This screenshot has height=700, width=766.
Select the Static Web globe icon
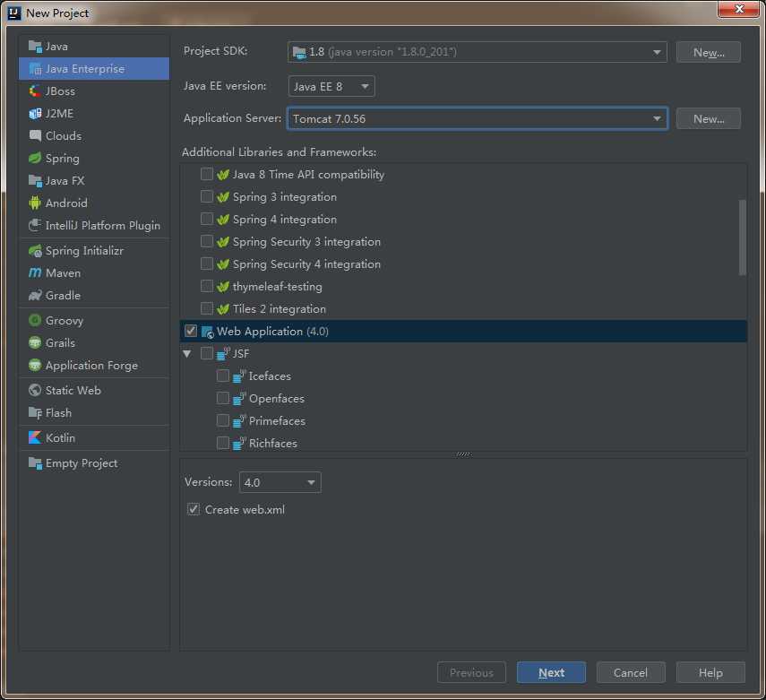coord(35,390)
